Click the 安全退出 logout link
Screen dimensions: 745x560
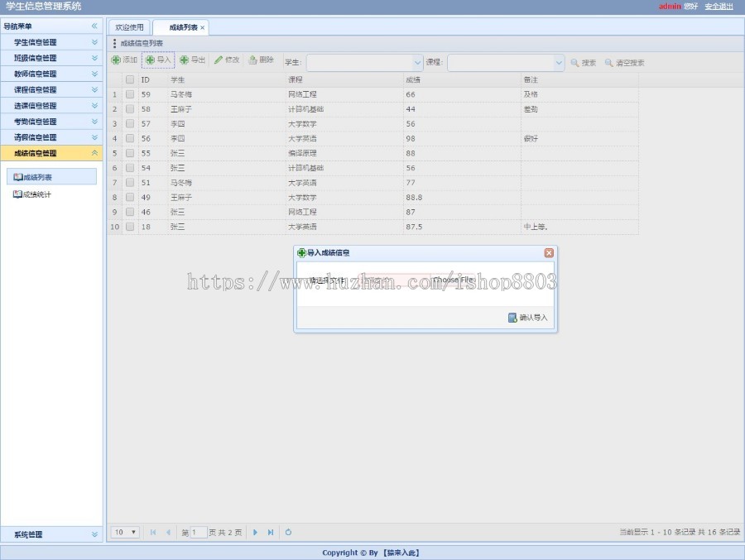click(x=719, y=6)
